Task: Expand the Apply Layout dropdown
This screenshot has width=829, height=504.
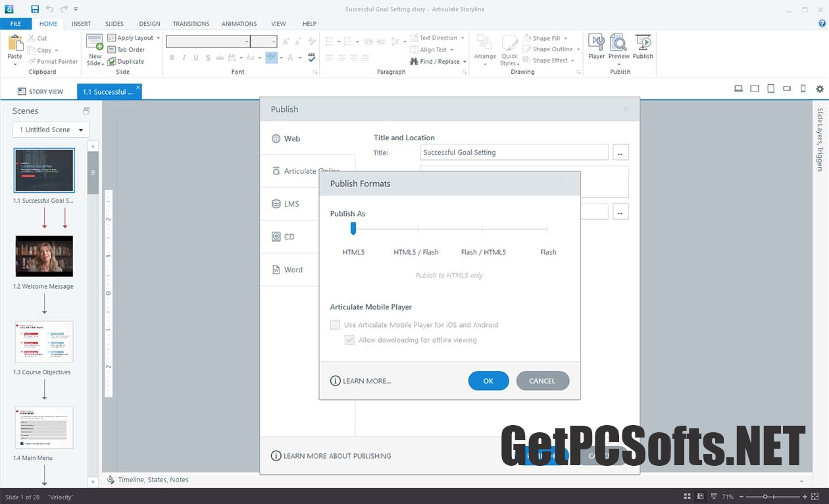Action: coord(159,38)
